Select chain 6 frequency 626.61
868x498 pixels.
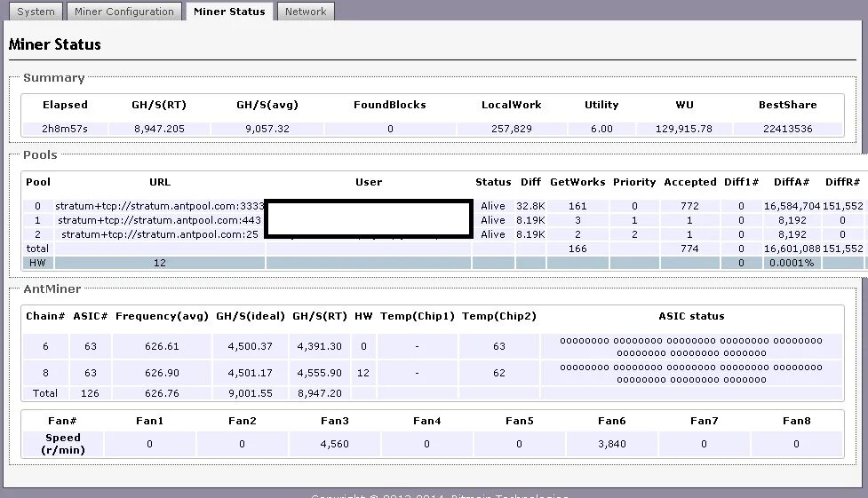pos(162,346)
